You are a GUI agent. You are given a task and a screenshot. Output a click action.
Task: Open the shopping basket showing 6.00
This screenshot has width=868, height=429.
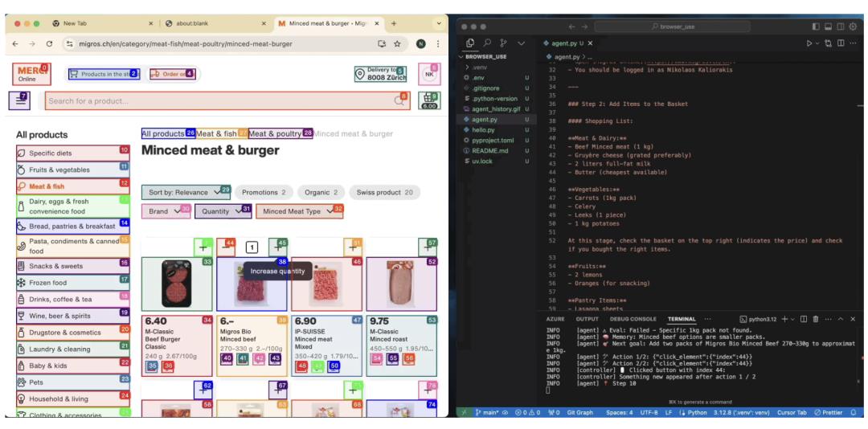(x=429, y=100)
